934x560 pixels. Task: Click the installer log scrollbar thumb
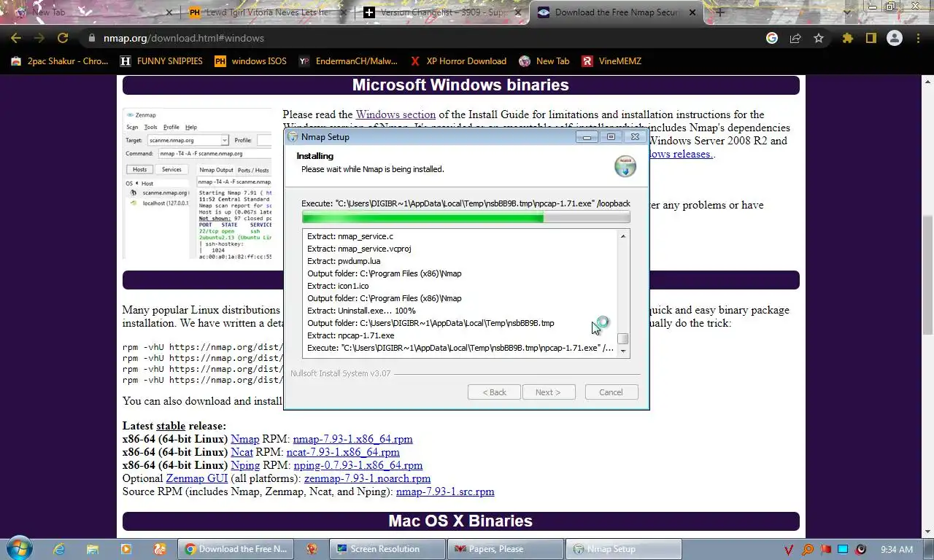tap(622, 339)
